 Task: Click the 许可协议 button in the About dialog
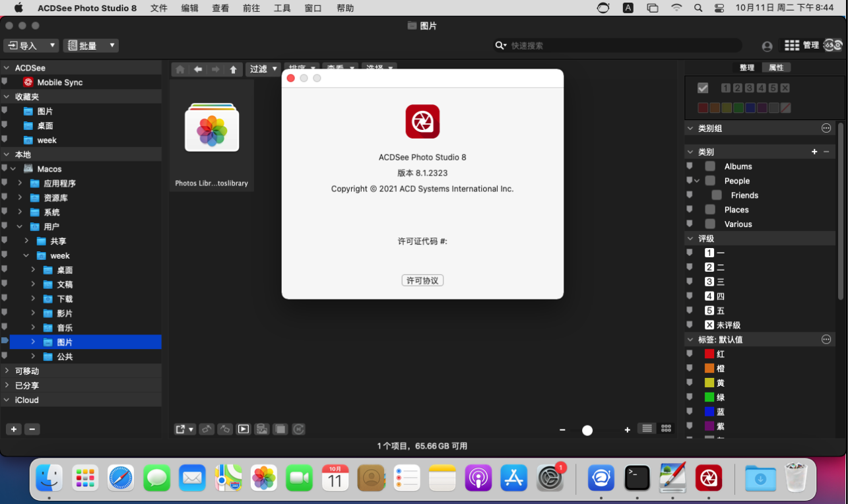tap(422, 280)
